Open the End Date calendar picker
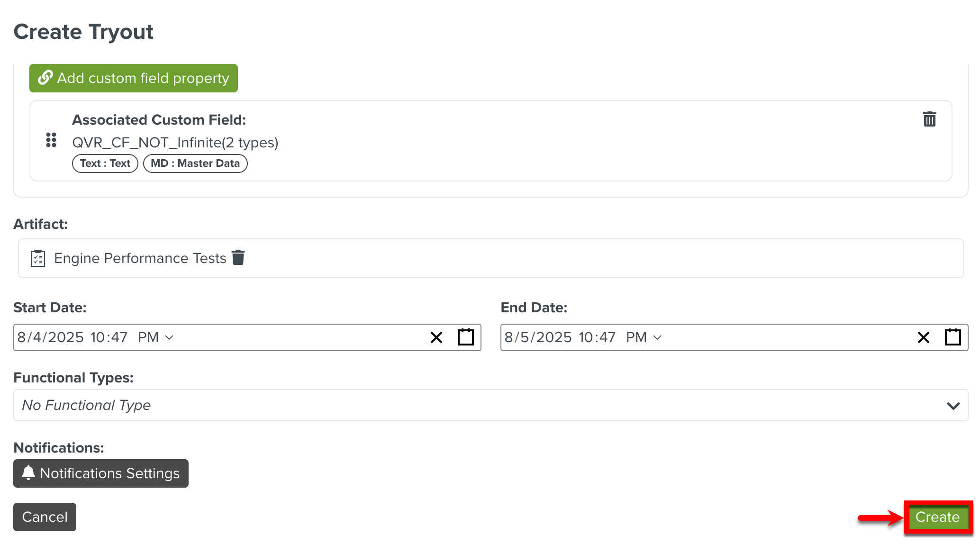980x545 pixels. pyautogui.click(x=953, y=337)
